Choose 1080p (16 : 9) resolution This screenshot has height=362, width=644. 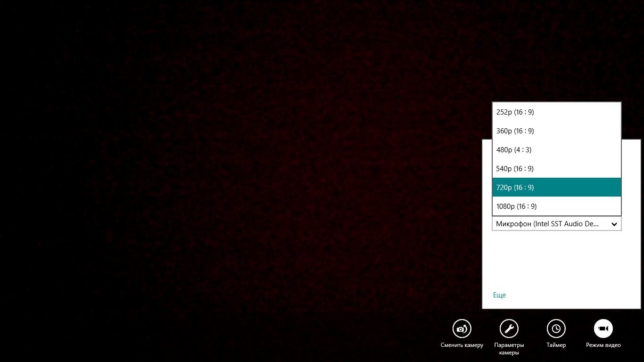pyautogui.click(x=557, y=206)
